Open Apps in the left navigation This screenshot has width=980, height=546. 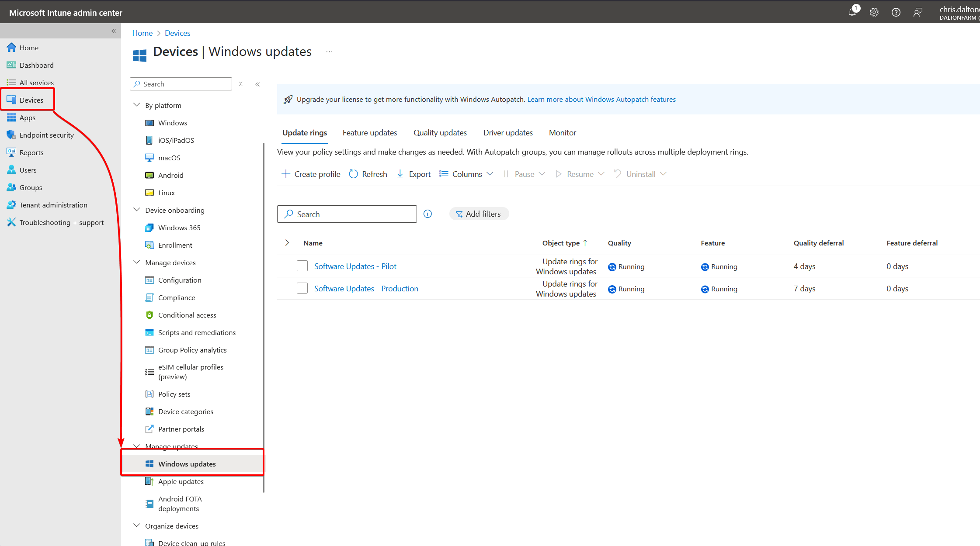click(x=27, y=117)
